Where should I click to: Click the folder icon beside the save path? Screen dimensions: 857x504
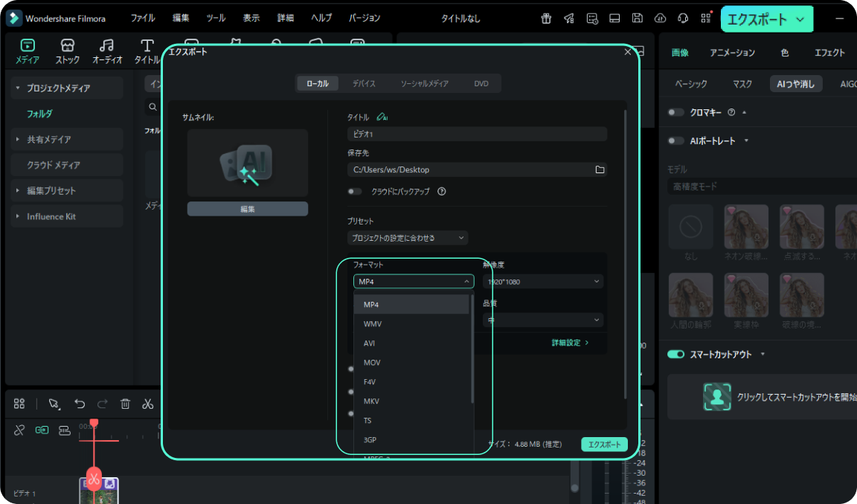(600, 169)
